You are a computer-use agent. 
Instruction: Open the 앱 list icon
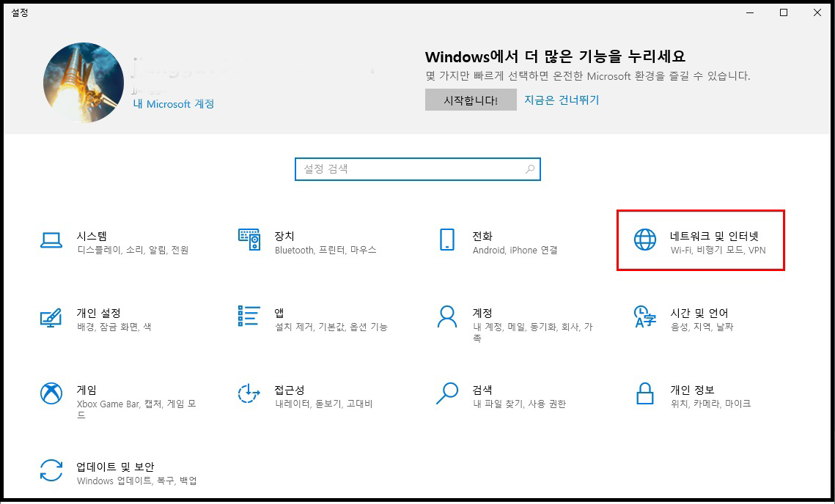pyautogui.click(x=249, y=316)
